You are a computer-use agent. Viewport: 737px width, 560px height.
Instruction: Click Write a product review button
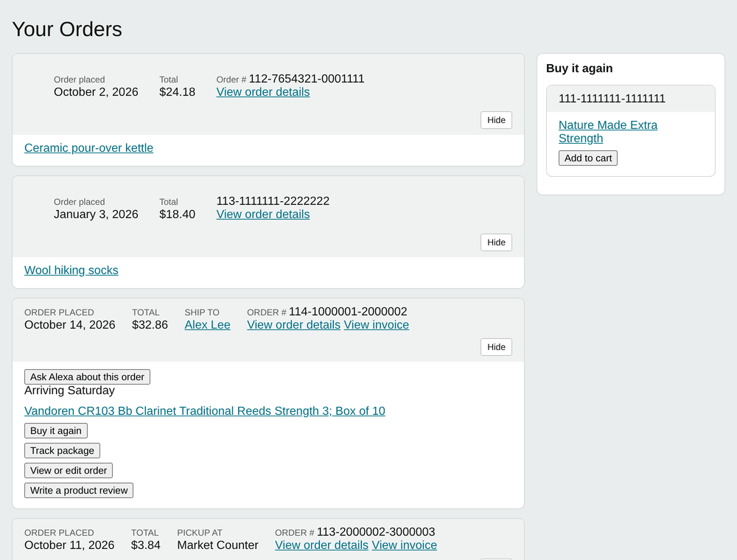pyautogui.click(x=79, y=491)
